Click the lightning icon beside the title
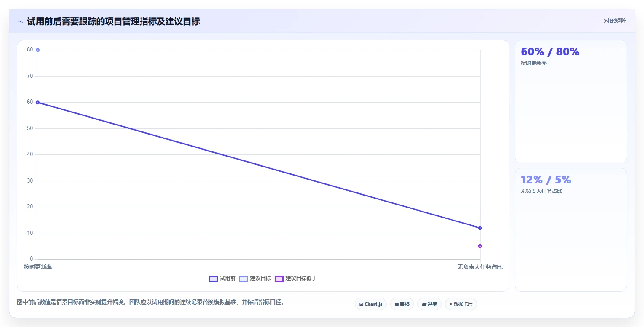The height and width of the screenshot is (327, 644). pyautogui.click(x=20, y=22)
